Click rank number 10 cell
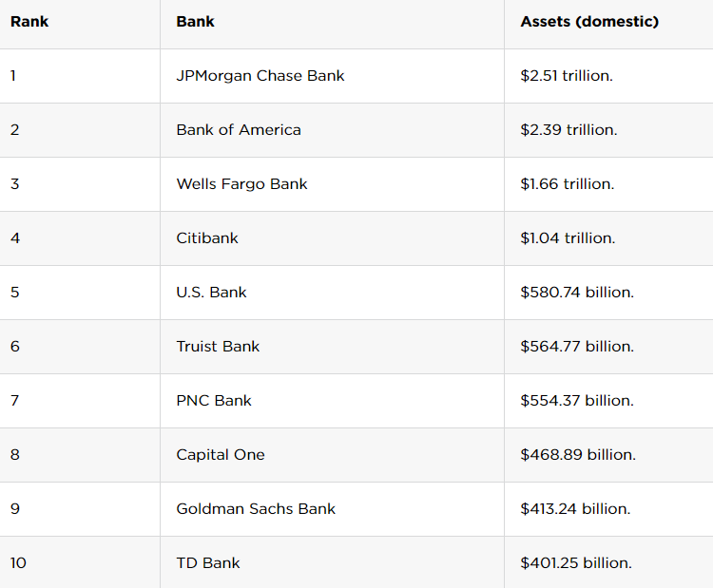This screenshot has width=713, height=588. [19, 563]
